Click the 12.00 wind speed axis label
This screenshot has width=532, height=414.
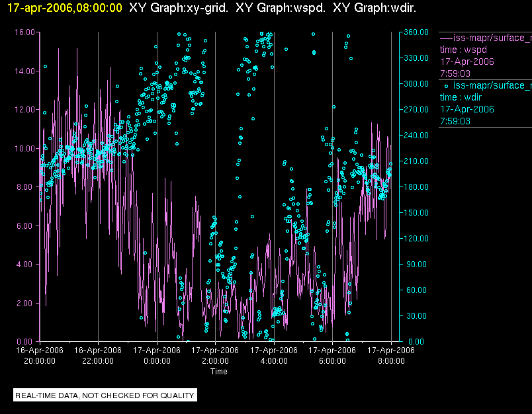coord(24,110)
